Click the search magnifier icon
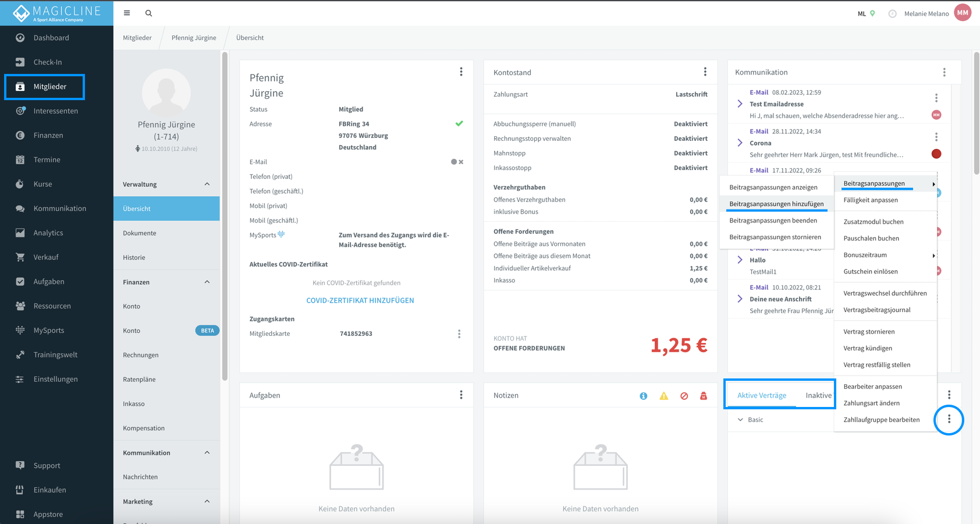The width and height of the screenshot is (980, 524). (148, 13)
